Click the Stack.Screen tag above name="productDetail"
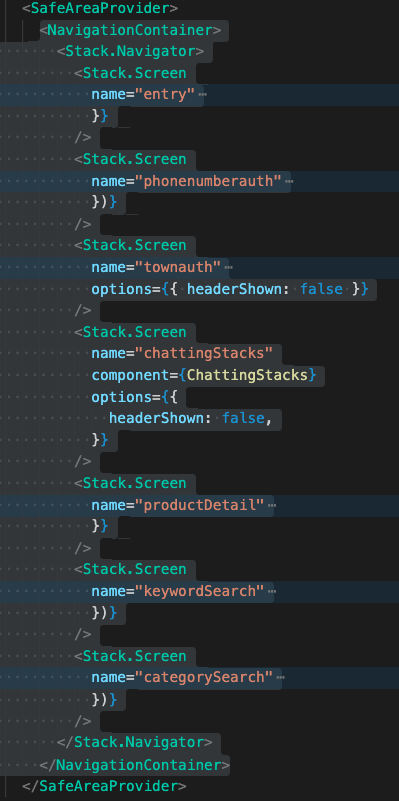Viewport: 399px width, 801px height. tap(130, 483)
